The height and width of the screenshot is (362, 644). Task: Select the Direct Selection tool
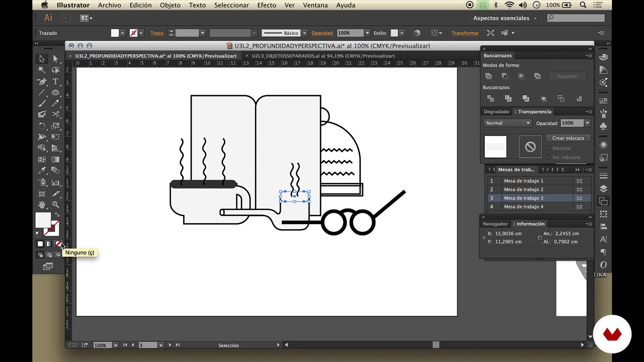[x=55, y=59]
